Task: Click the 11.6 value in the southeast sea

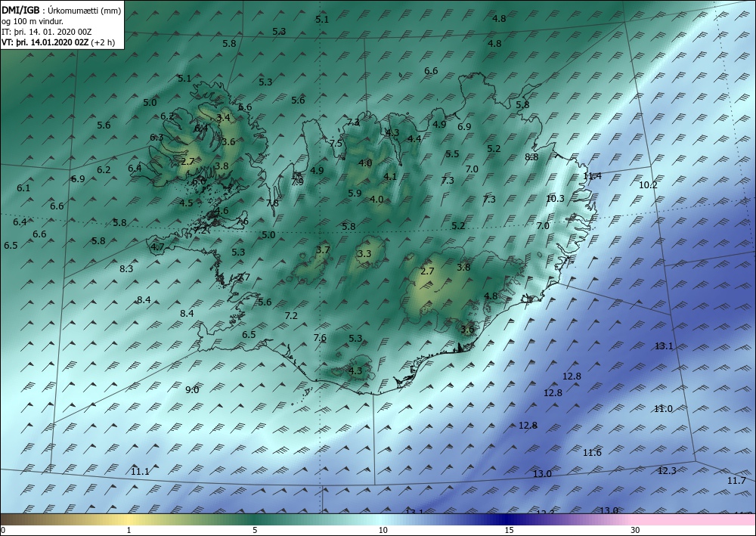Action: [592, 453]
